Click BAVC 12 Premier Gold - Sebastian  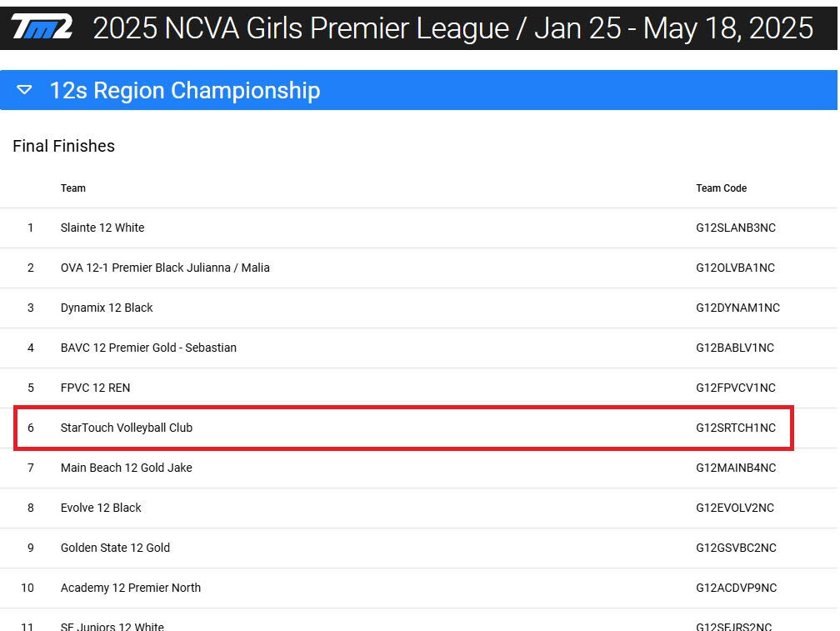(x=148, y=348)
